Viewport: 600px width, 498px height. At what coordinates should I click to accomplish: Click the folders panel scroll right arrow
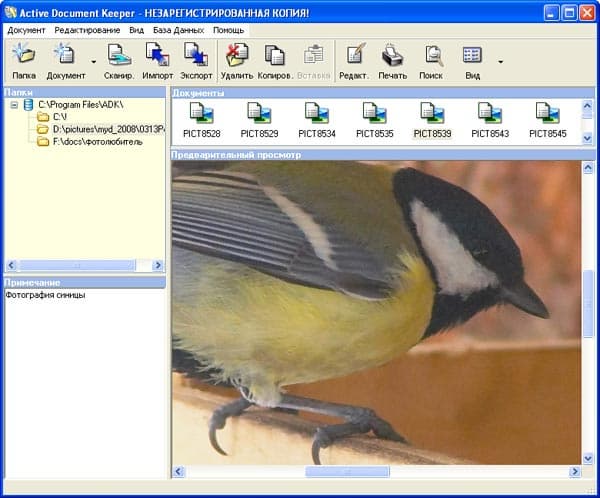[157, 265]
